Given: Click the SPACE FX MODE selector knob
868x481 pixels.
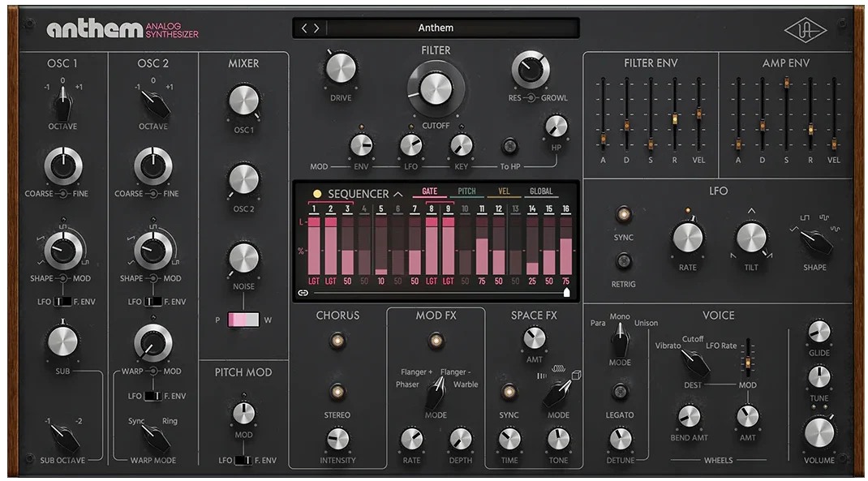Looking at the screenshot, I should (x=556, y=393).
